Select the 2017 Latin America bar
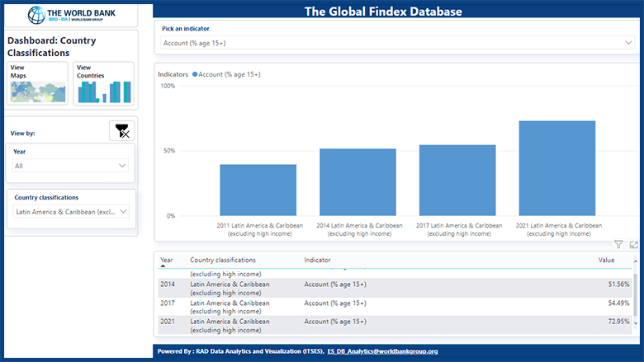644x362 pixels. click(457, 181)
